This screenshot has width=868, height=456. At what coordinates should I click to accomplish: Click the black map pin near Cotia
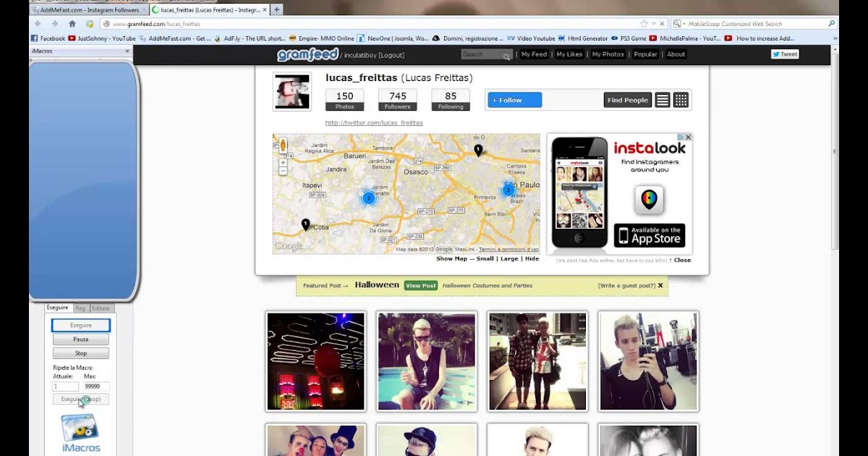click(305, 225)
